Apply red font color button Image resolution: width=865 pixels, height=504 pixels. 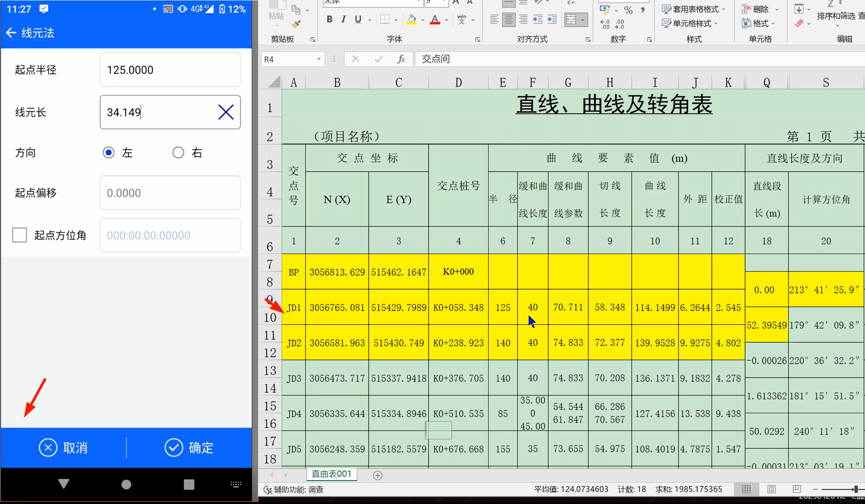(x=435, y=19)
